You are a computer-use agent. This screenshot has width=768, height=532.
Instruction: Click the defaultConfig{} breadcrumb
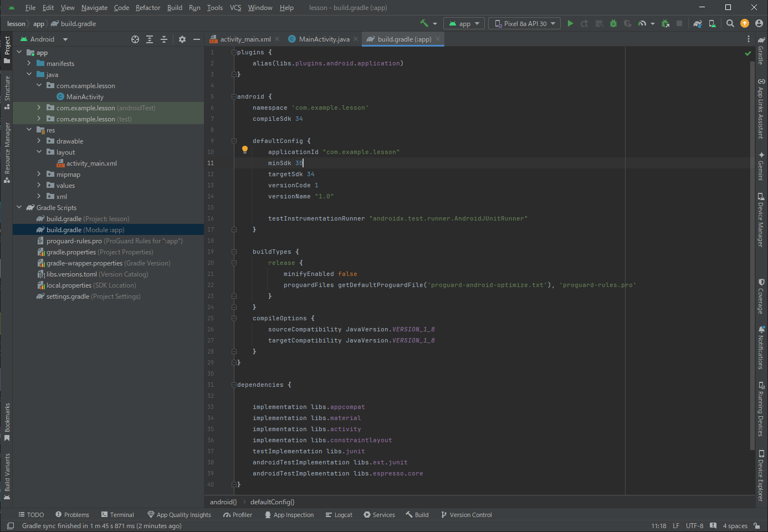click(x=273, y=502)
